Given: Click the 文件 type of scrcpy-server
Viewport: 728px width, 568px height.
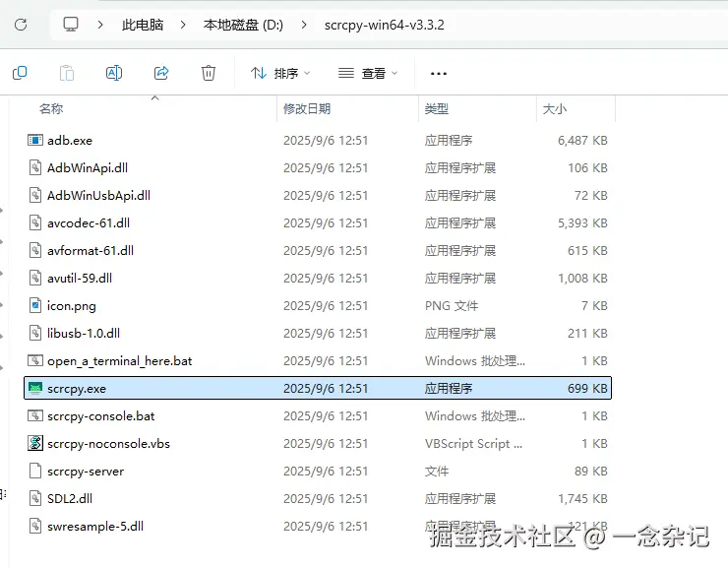Looking at the screenshot, I should 437,471.
